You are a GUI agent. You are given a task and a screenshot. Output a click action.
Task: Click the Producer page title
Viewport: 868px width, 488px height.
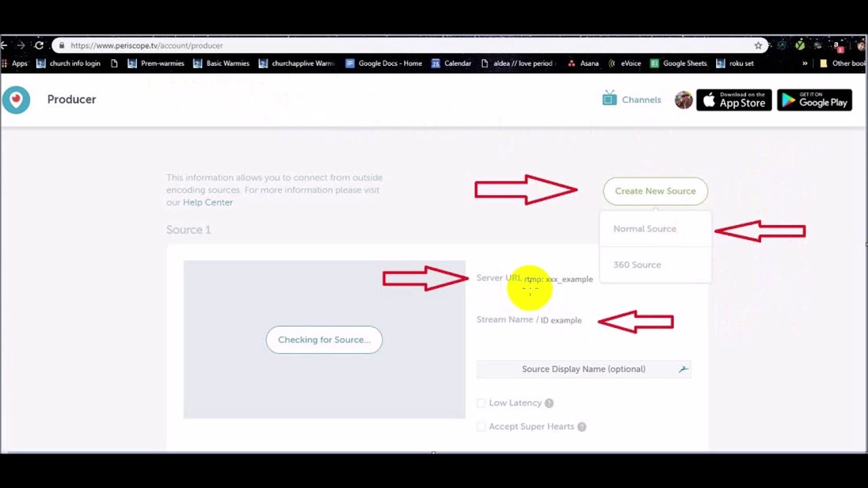point(72,100)
